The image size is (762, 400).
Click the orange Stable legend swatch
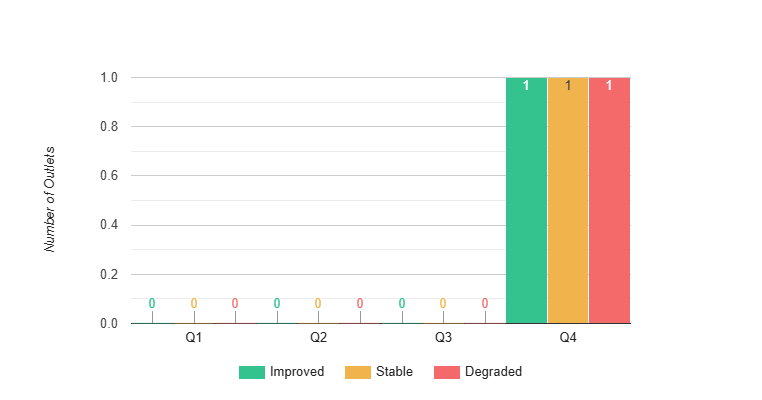click(357, 372)
